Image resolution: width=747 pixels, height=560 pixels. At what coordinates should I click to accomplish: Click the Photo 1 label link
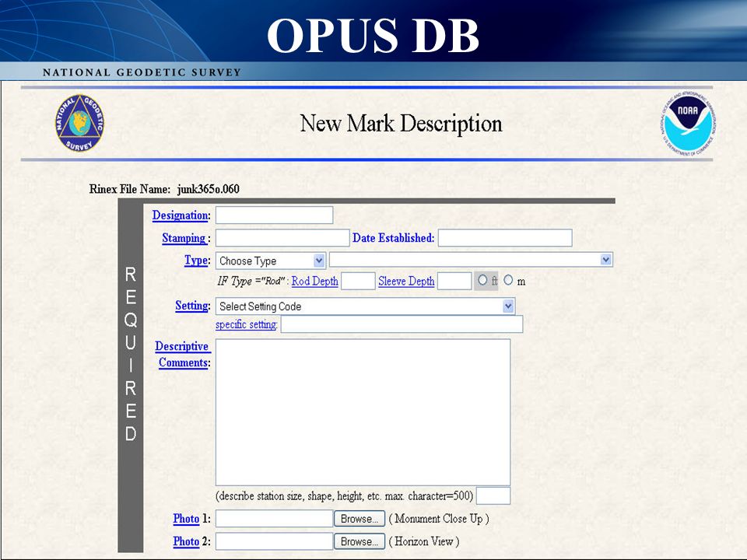pos(186,519)
